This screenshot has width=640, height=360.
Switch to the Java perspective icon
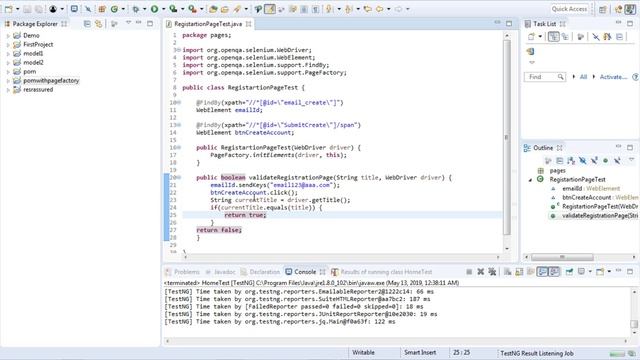[630, 9]
